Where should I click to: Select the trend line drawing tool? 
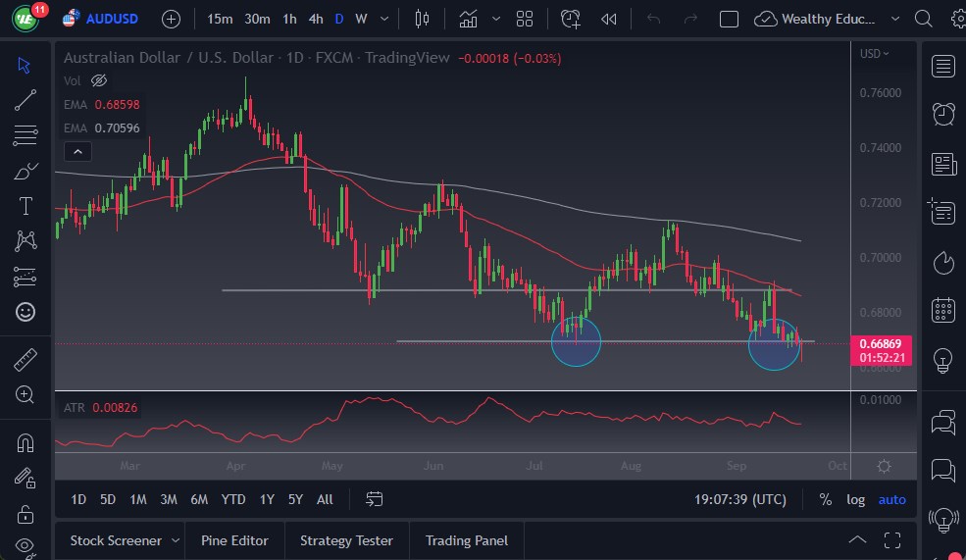click(26, 99)
